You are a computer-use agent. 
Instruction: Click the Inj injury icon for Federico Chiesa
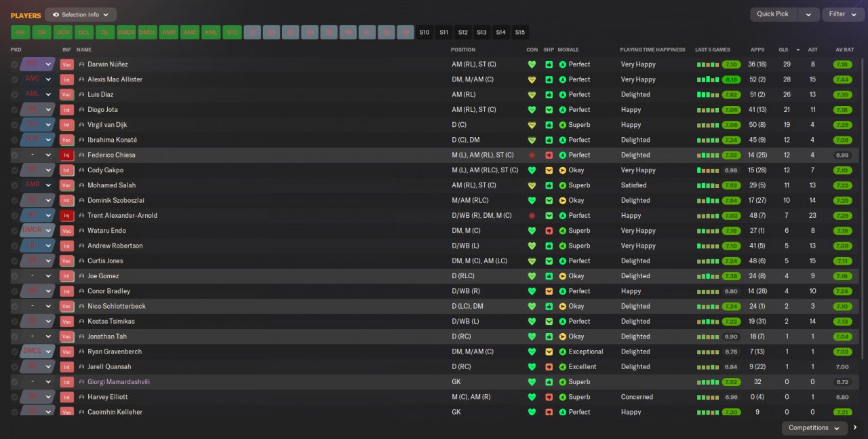click(66, 155)
